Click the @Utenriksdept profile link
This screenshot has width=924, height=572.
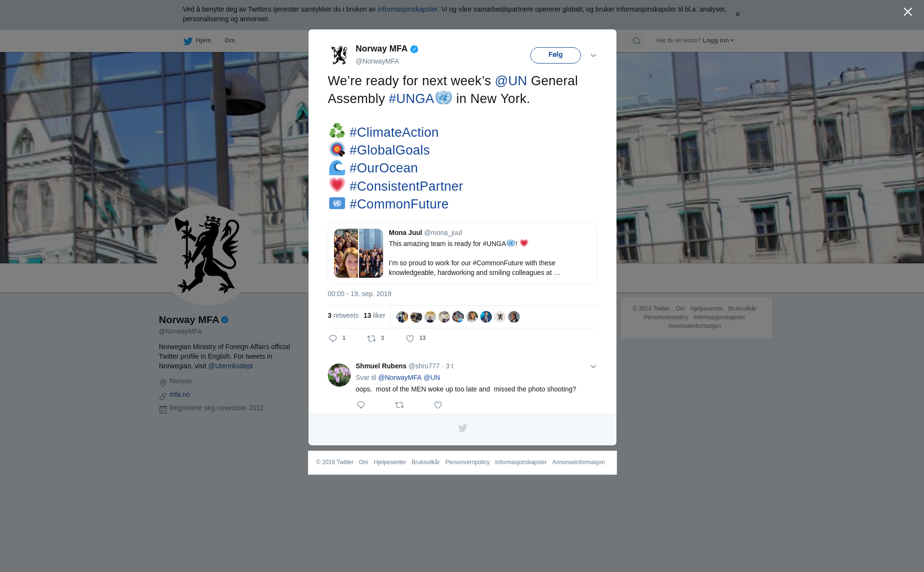click(x=231, y=366)
